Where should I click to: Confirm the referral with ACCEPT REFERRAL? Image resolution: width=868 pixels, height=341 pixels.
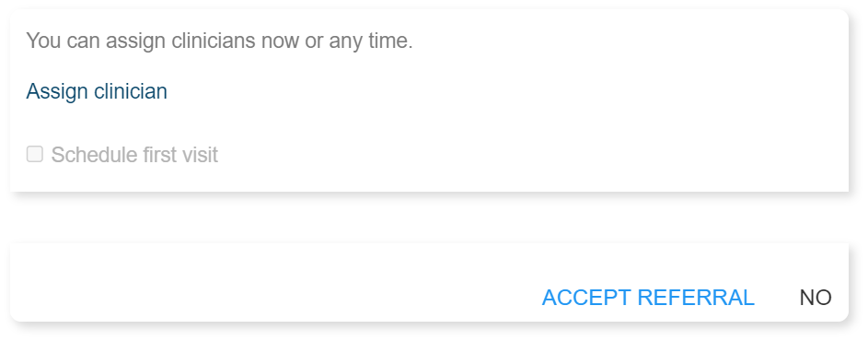(x=648, y=298)
